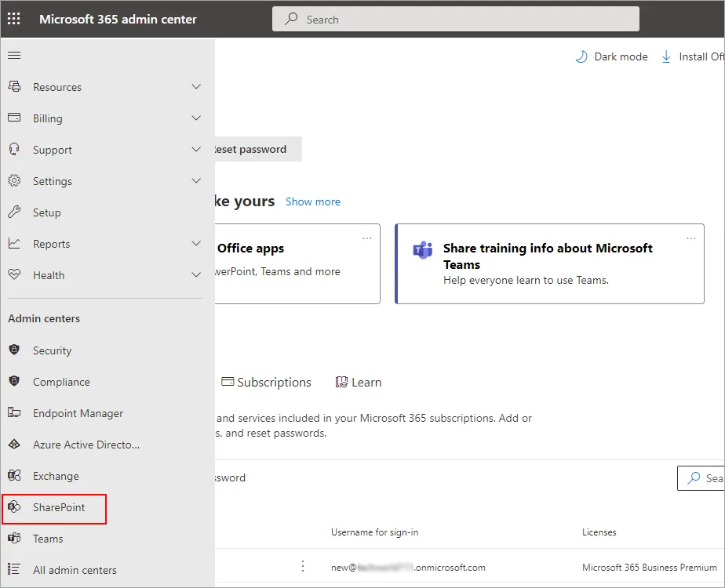Switch to the Learn tab
The width and height of the screenshot is (725, 588).
coord(359,383)
